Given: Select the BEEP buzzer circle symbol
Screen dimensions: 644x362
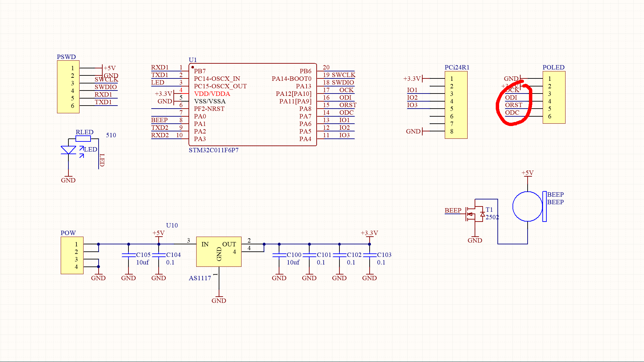Looking at the screenshot, I should (527, 206).
